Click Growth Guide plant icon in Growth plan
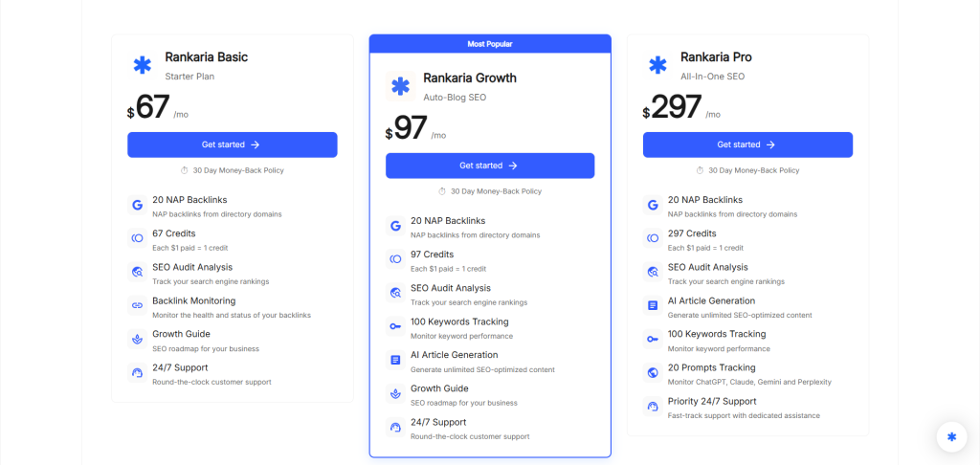Image resolution: width=980 pixels, height=465 pixels. coord(395,394)
